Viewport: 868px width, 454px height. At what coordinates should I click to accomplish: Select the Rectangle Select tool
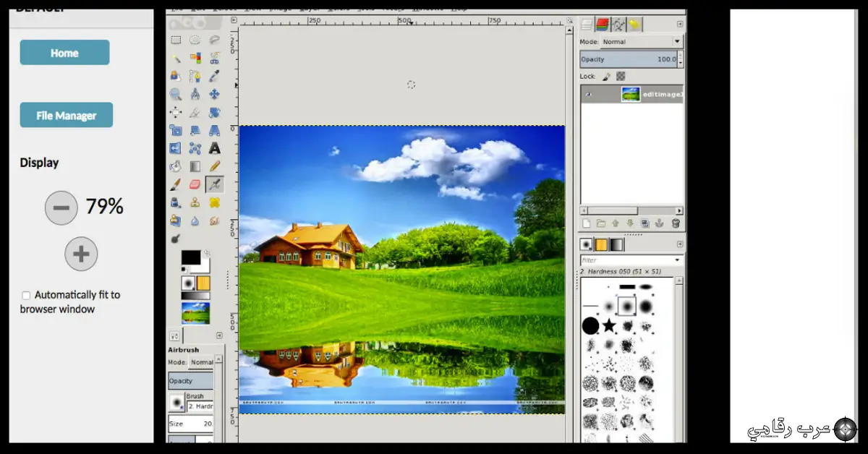(174, 40)
